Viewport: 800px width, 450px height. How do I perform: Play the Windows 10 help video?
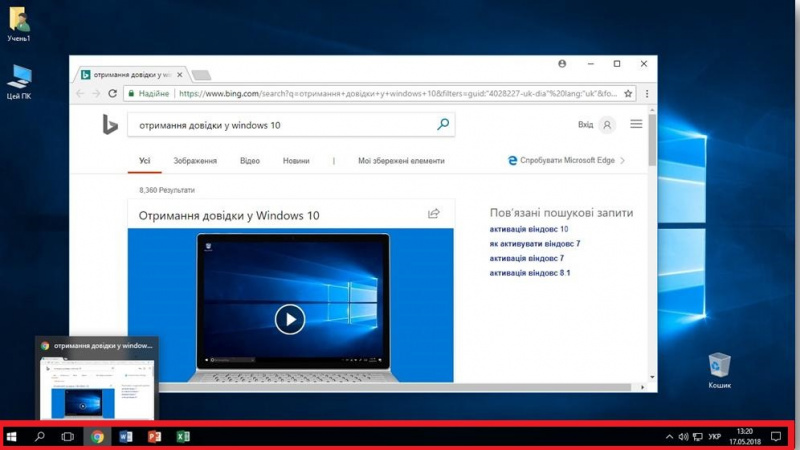(x=289, y=319)
